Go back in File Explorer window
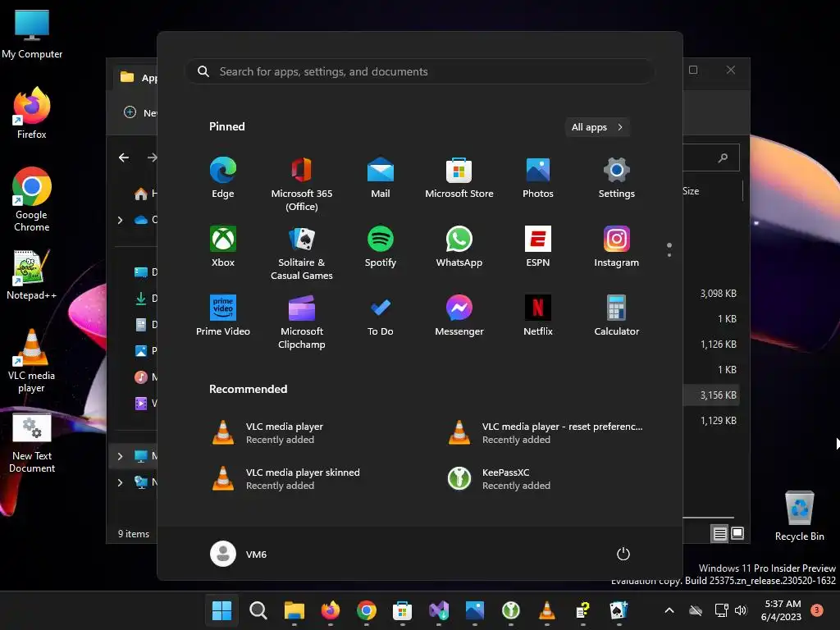Viewport: 840px width, 630px height. pyautogui.click(x=124, y=157)
